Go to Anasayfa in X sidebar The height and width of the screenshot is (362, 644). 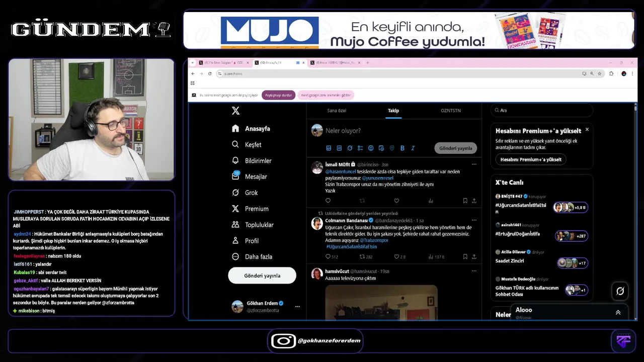(251, 129)
